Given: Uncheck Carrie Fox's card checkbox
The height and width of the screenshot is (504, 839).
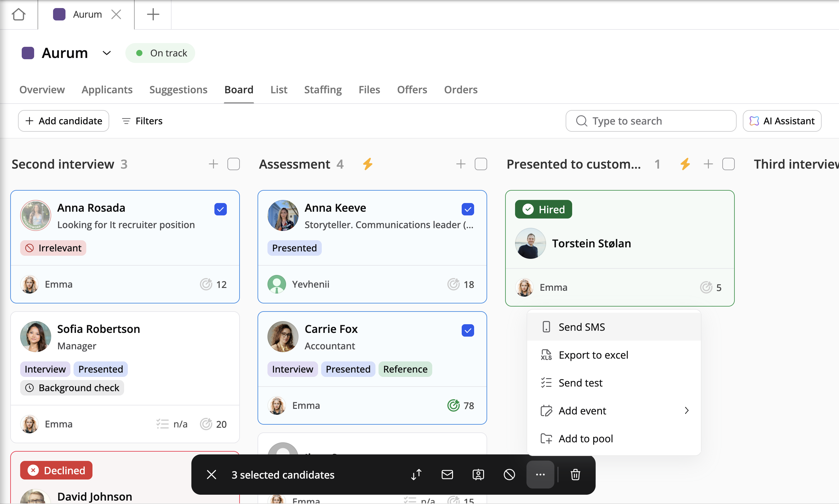Looking at the screenshot, I should (x=468, y=330).
